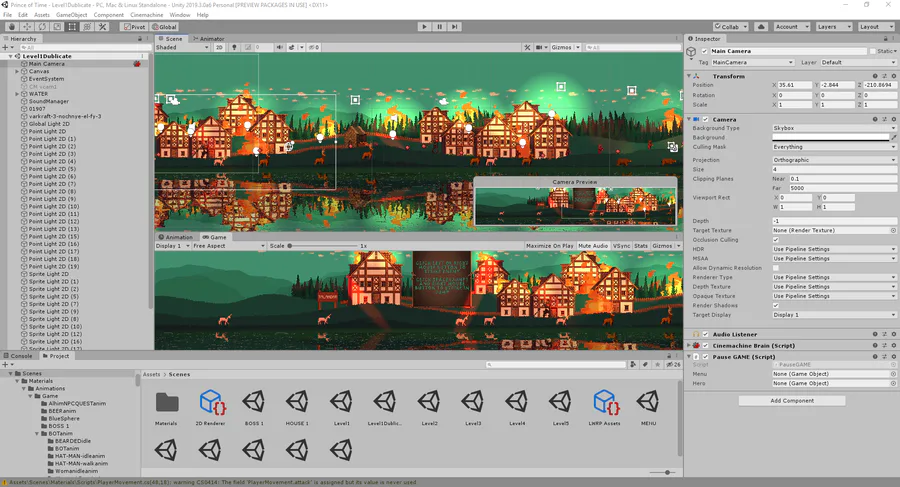Toggle scene audio speaker icon
Image resolution: width=900 pixels, height=487 pixels.
pyautogui.click(x=279, y=47)
